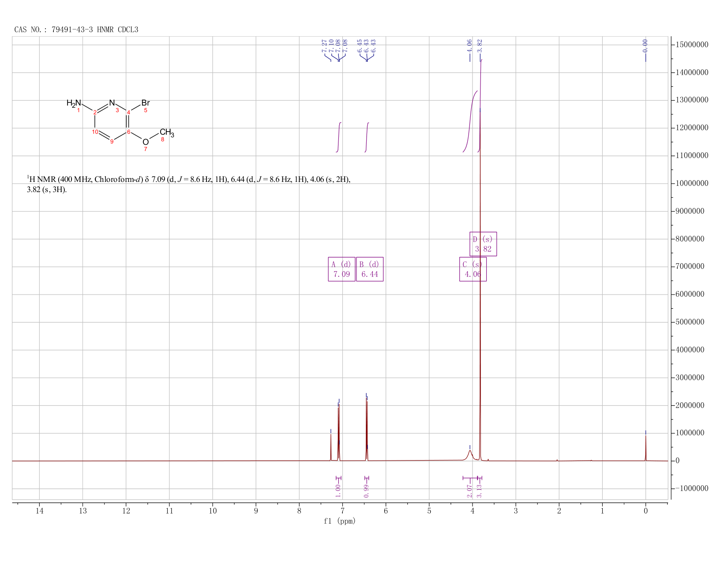Click the 3.13 integral value label

(480, 491)
